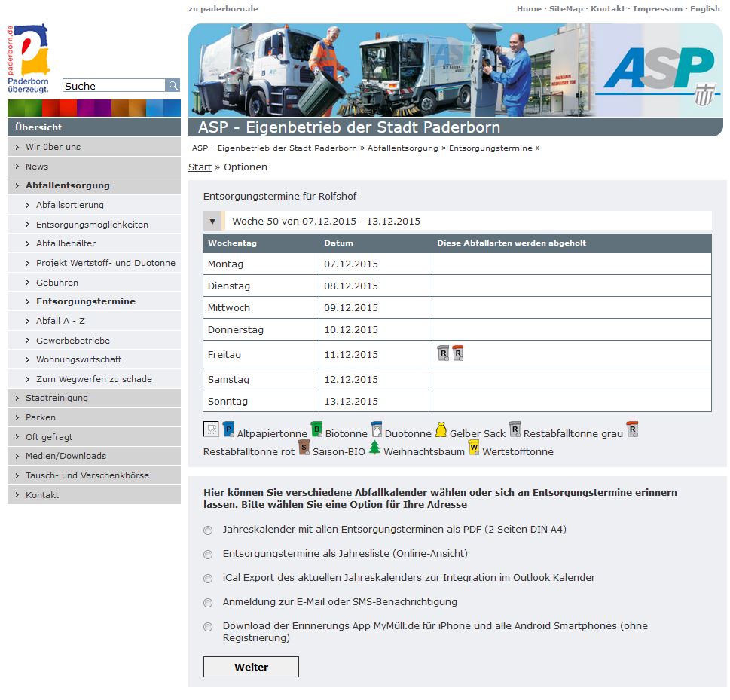
Task: Click the Sonntag 13.12.2015 date cell
Action: (375, 401)
